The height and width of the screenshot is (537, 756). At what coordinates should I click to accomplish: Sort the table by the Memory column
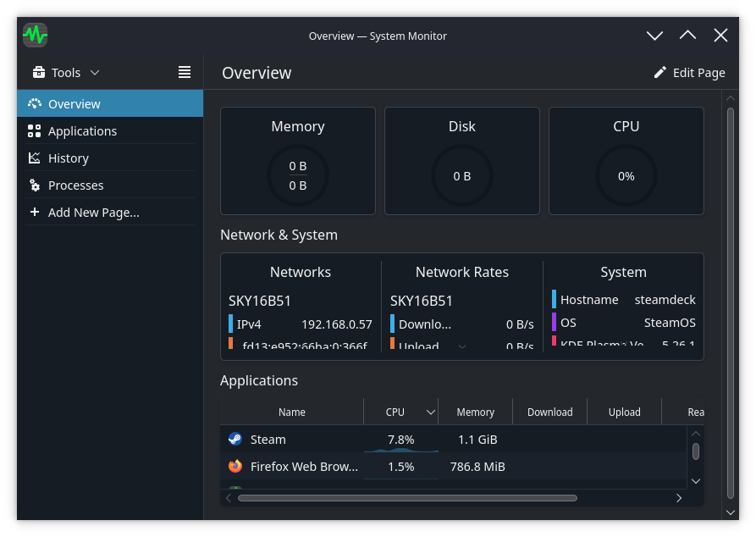click(475, 412)
